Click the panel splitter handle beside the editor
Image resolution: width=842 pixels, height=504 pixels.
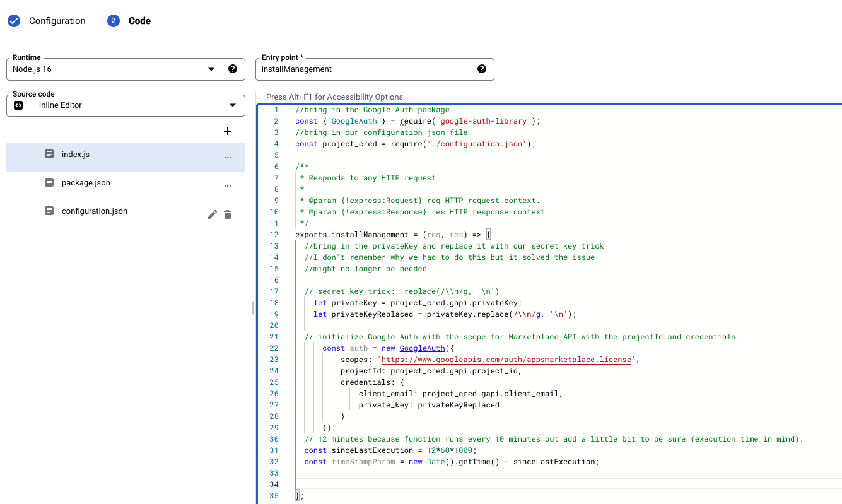252,307
